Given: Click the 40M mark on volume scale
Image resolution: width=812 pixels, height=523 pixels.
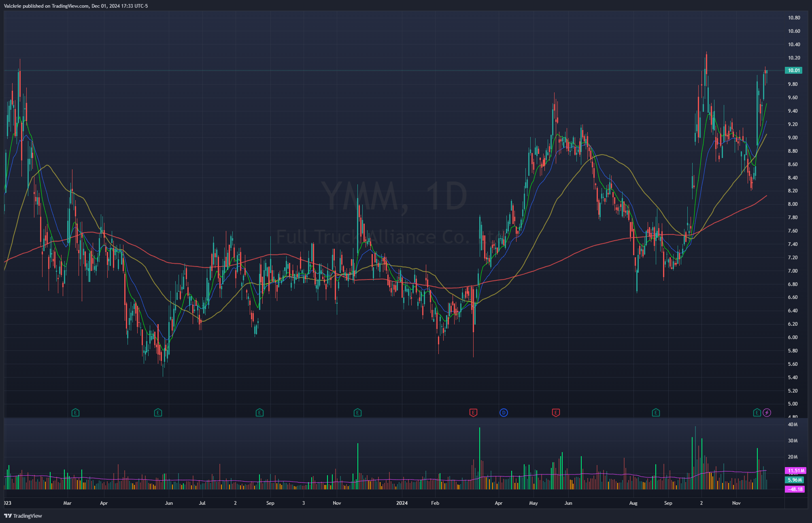Looking at the screenshot, I should click(x=793, y=425).
